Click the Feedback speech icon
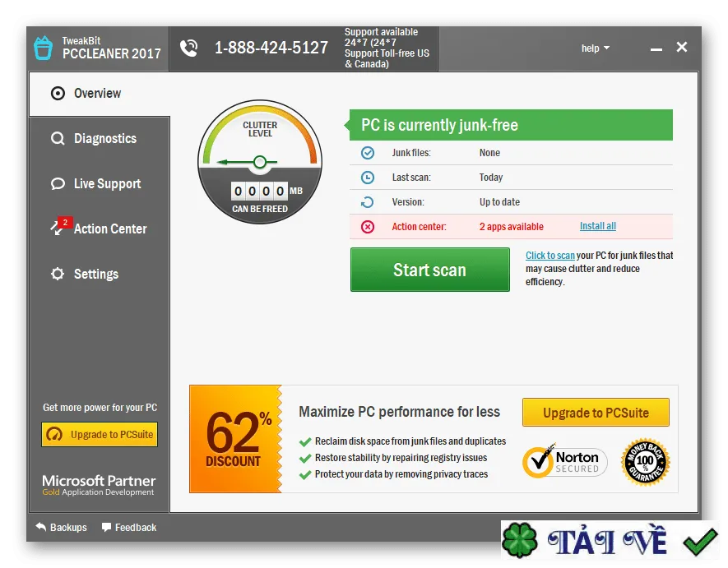The height and width of the screenshot is (568, 728). (106, 527)
